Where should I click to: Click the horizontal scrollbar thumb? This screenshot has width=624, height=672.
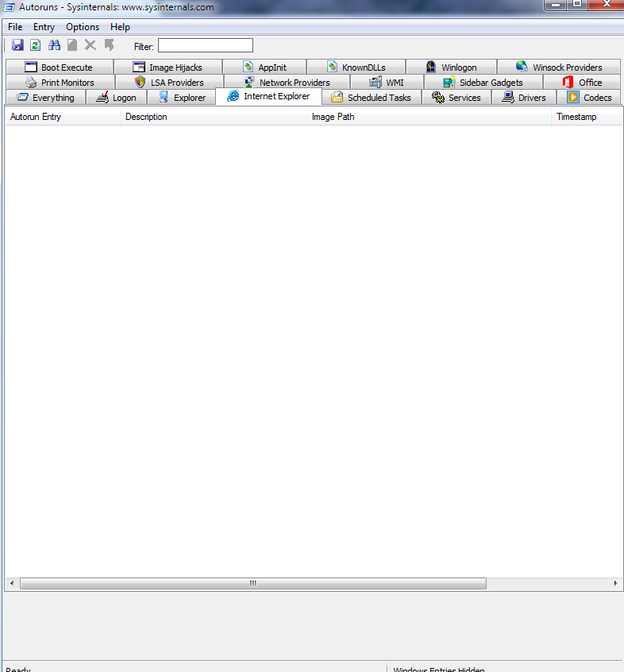pos(253,583)
